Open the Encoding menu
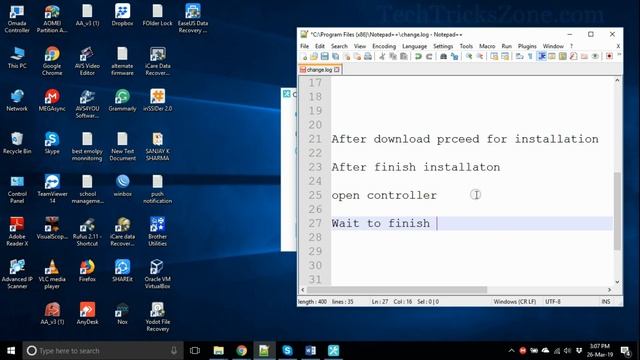Image resolution: width=640 pixels, height=360 pixels. (384, 46)
